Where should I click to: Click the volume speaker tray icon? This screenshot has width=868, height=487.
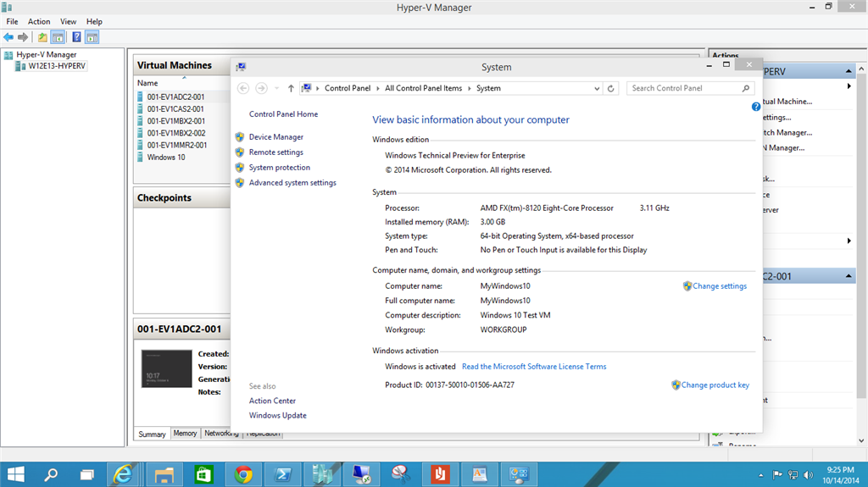point(808,475)
